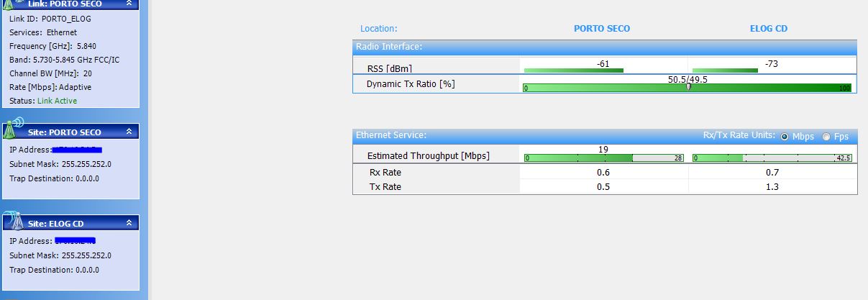Click the Link Active status text
The width and height of the screenshot is (868, 300).
pyautogui.click(x=57, y=101)
